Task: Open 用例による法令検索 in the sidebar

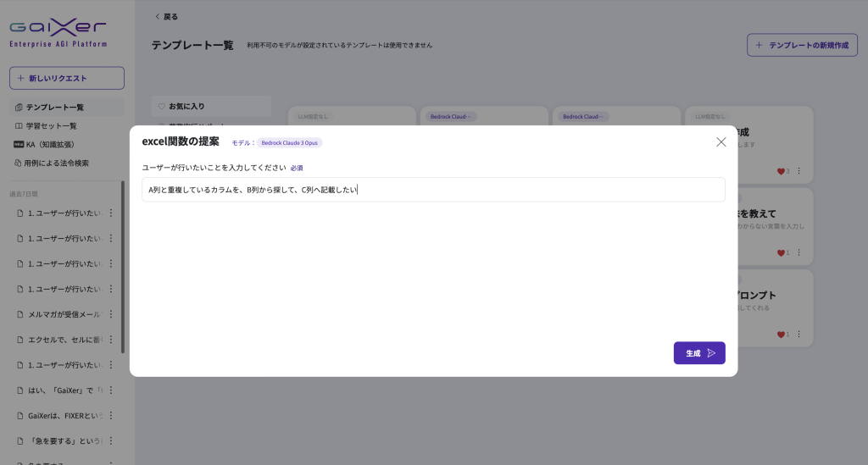Action: click(56, 163)
